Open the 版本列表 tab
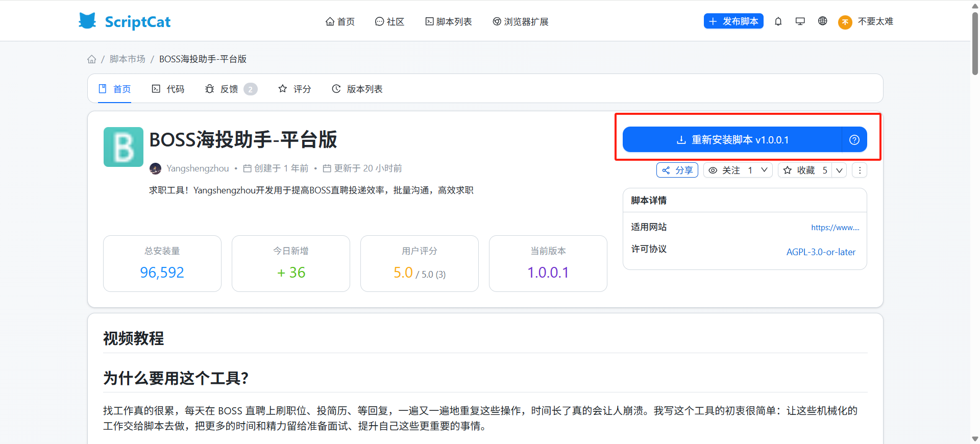 click(357, 89)
